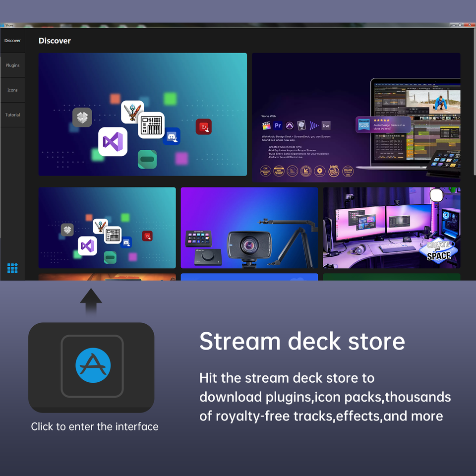Click the green rounded pill icon in the large banner
Image resolution: width=476 pixels, height=476 pixels.
pyautogui.click(x=147, y=159)
